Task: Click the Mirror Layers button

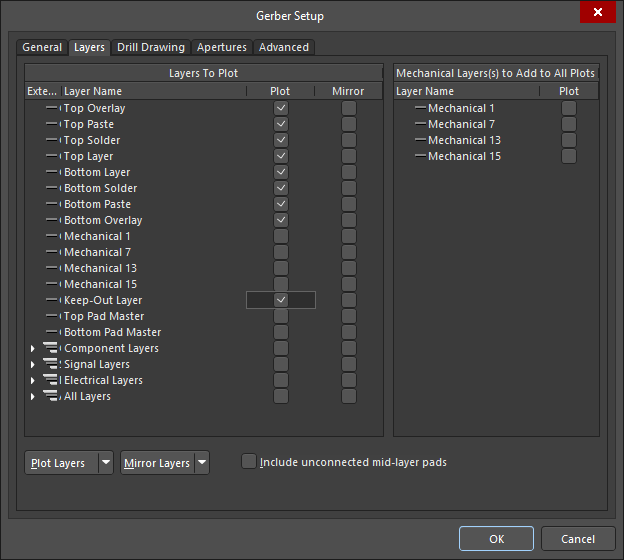Action: (x=158, y=463)
